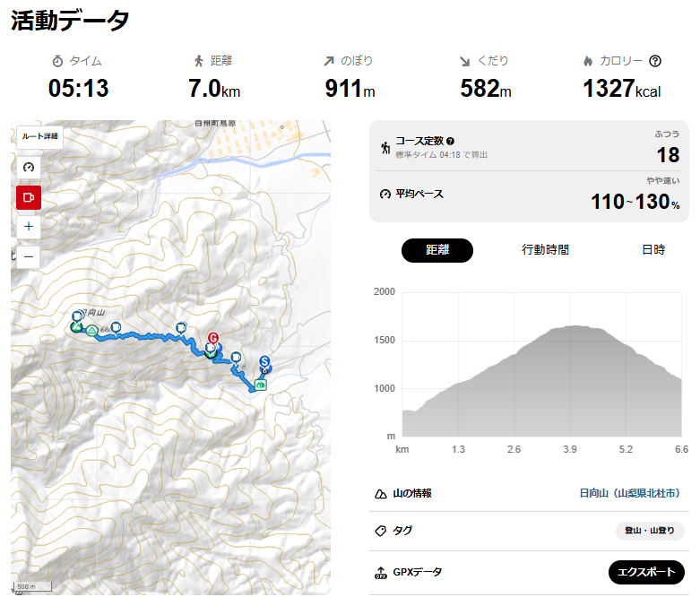
Task: Click the red G goal marker
Action: tap(213, 338)
